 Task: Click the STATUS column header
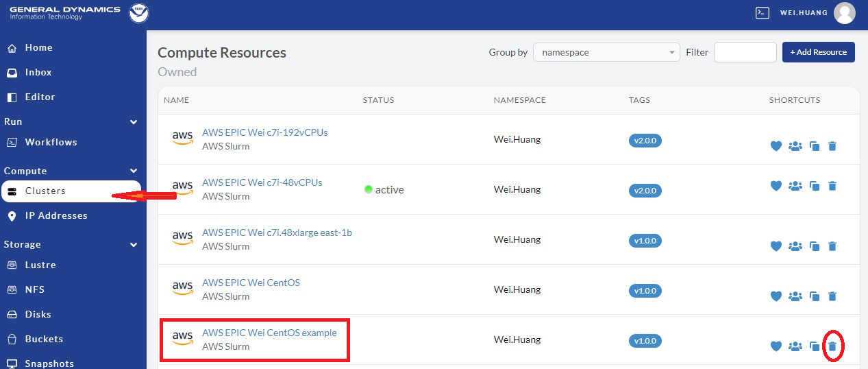378,100
